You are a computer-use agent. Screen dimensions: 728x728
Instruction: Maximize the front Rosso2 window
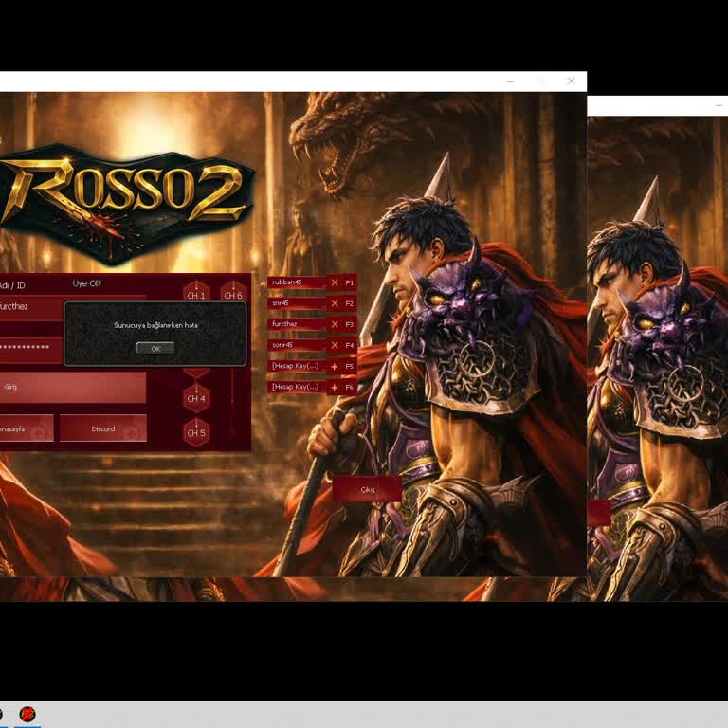click(x=541, y=82)
